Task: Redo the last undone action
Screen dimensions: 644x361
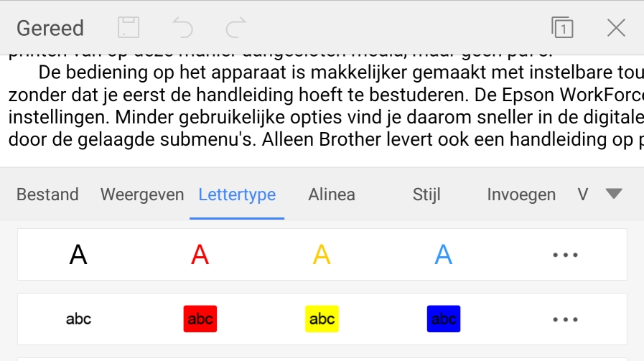Action: point(236,28)
